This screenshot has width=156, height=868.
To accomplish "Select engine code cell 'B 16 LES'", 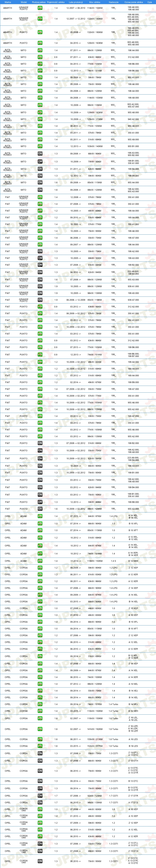I will [133, 746].
